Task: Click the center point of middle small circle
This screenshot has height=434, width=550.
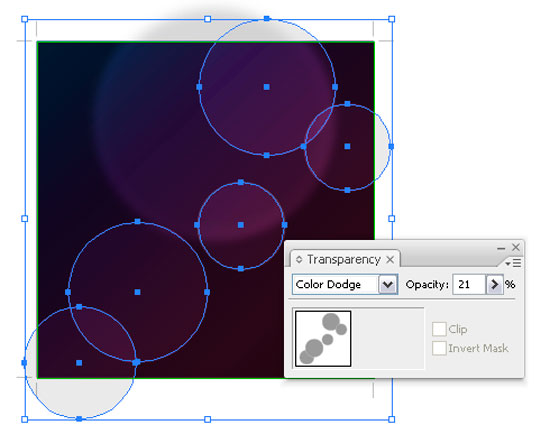Action: [x=241, y=225]
